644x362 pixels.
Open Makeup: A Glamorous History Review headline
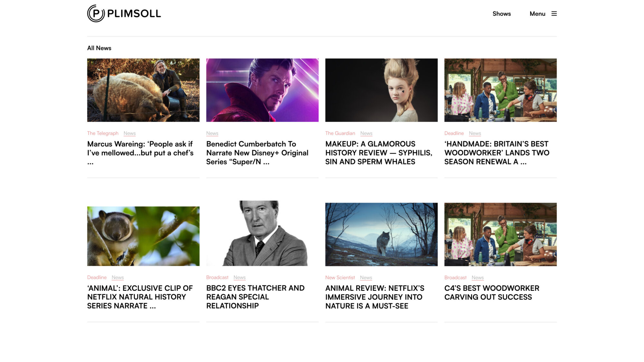pyautogui.click(x=379, y=153)
